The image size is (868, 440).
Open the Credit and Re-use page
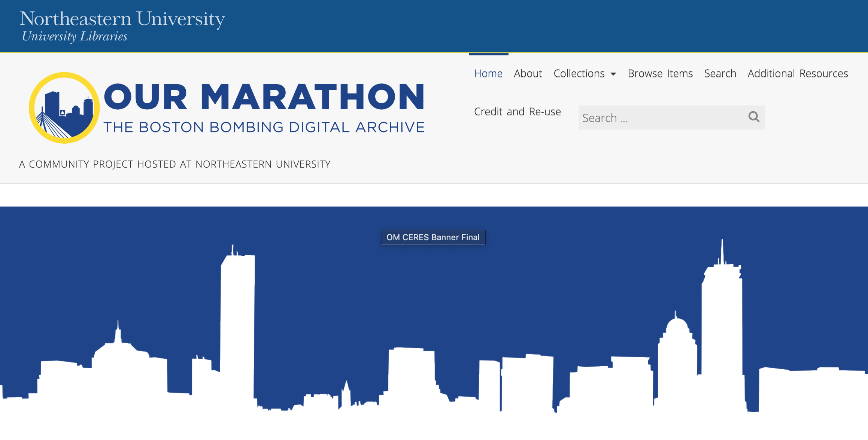tap(517, 112)
